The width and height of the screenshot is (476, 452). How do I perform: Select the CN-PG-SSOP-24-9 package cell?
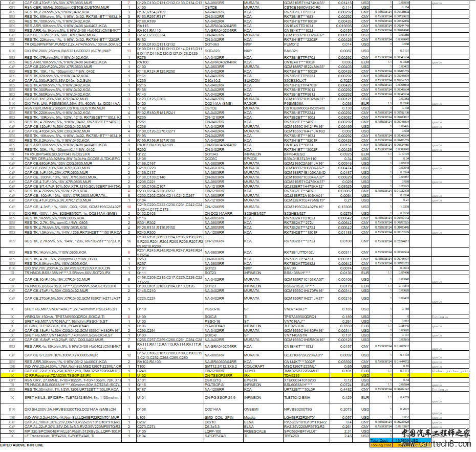(x=224, y=397)
